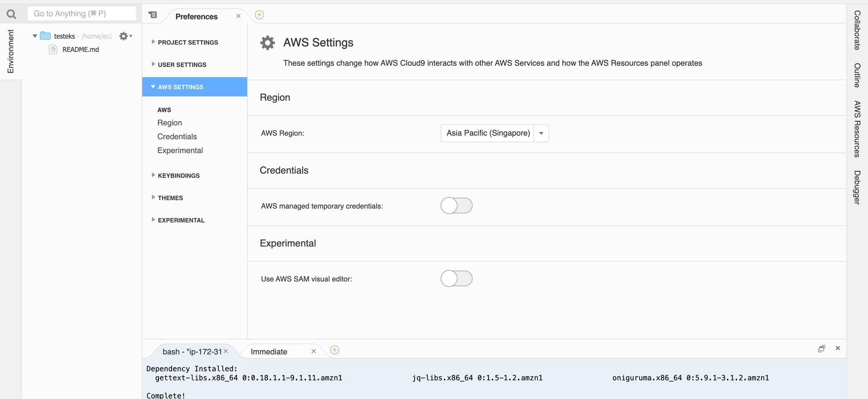Go to Experimental under AWS settings
Viewport: 868px width, 399px height.
coord(180,150)
